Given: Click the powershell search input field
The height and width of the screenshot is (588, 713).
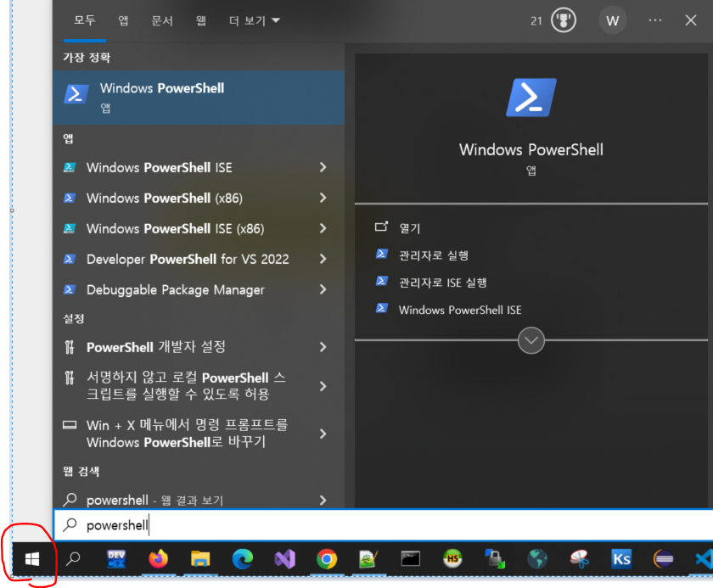Looking at the screenshot, I should click(384, 525).
